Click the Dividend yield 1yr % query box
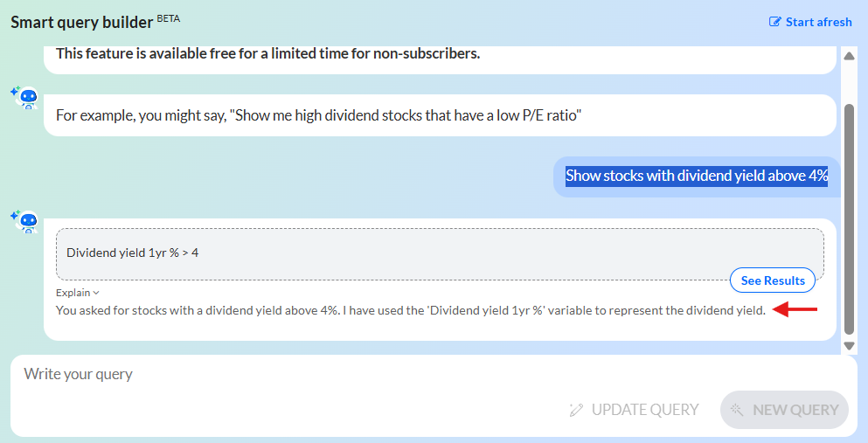The width and height of the screenshot is (868, 443). [x=440, y=254]
